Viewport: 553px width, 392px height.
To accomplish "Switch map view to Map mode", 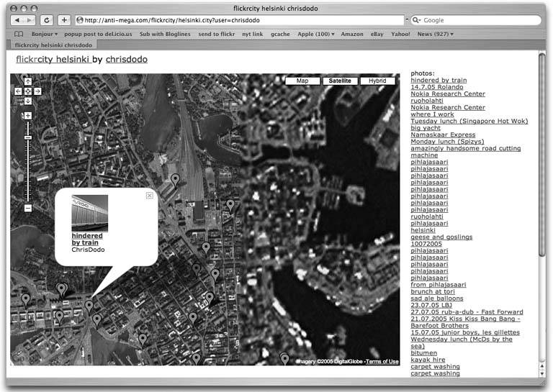I will point(302,81).
